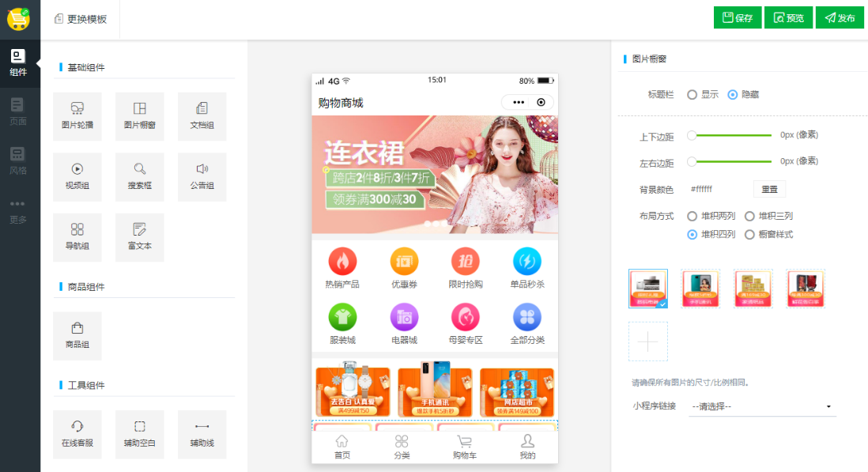Add the 富文本 rich text component
This screenshot has height=472, width=868.
[139, 237]
